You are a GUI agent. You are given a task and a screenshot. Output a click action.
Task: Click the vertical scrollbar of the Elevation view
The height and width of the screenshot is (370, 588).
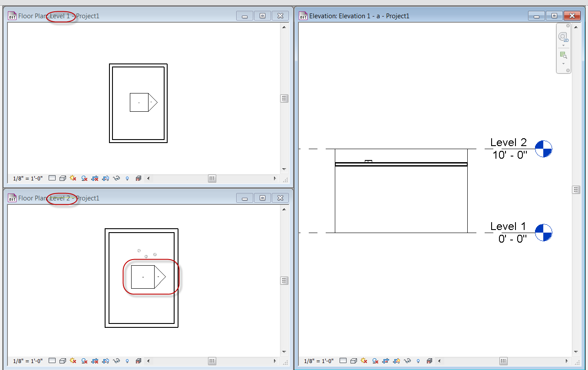click(x=576, y=190)
